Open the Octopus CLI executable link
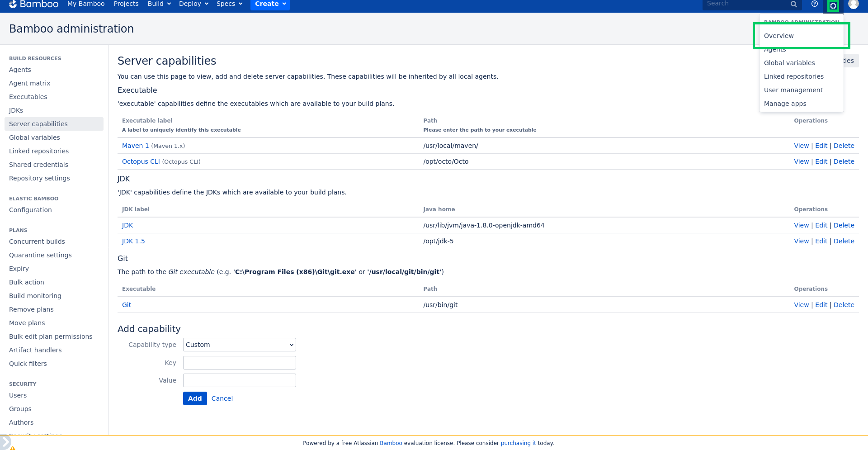The height and width of the screenshot is (450, 868). click(x=141, y=161)
